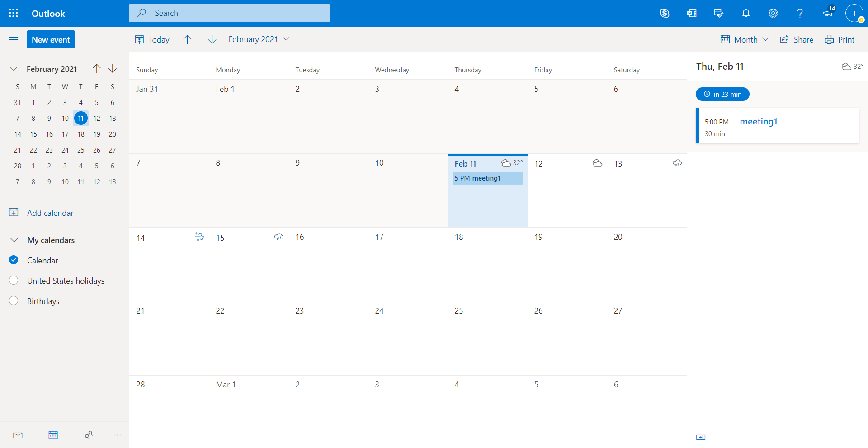
Task: Enable the Birthdays calendar
Action: [14, 301]
